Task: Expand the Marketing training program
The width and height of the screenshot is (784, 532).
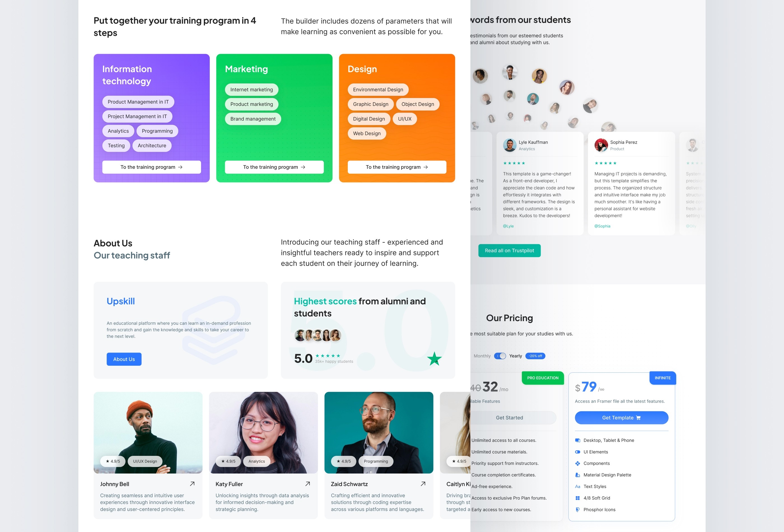Action: tap(274, 167)
